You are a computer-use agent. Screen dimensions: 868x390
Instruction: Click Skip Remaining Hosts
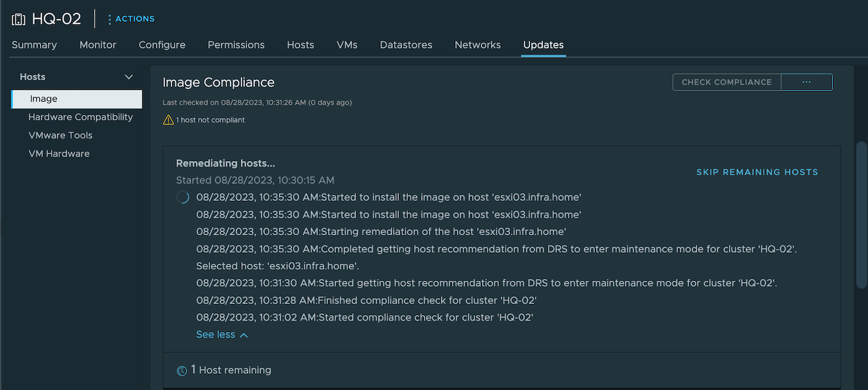point(757,172)
